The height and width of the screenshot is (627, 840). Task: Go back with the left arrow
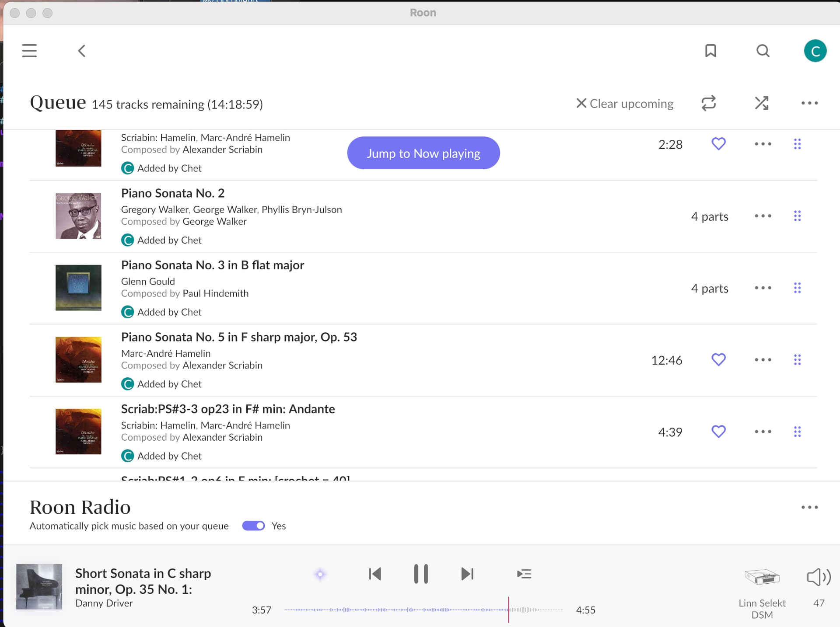81,51
